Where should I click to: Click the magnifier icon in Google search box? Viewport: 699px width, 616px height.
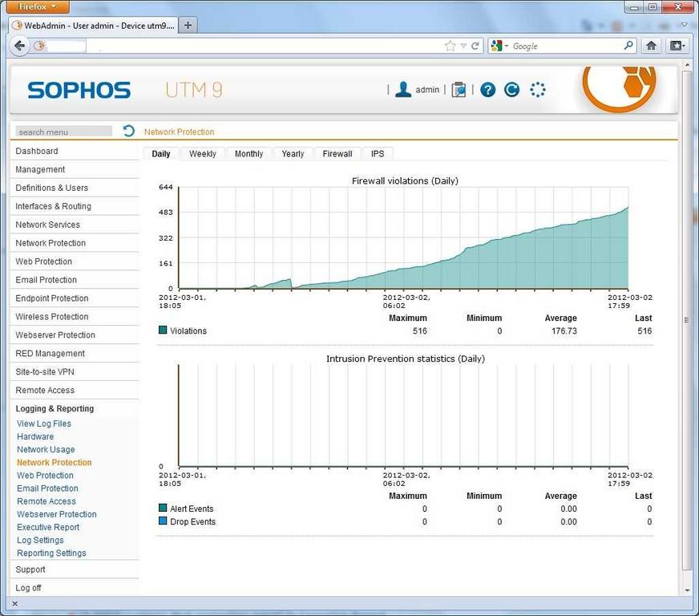pyautogui.click(x=628, y=45)
